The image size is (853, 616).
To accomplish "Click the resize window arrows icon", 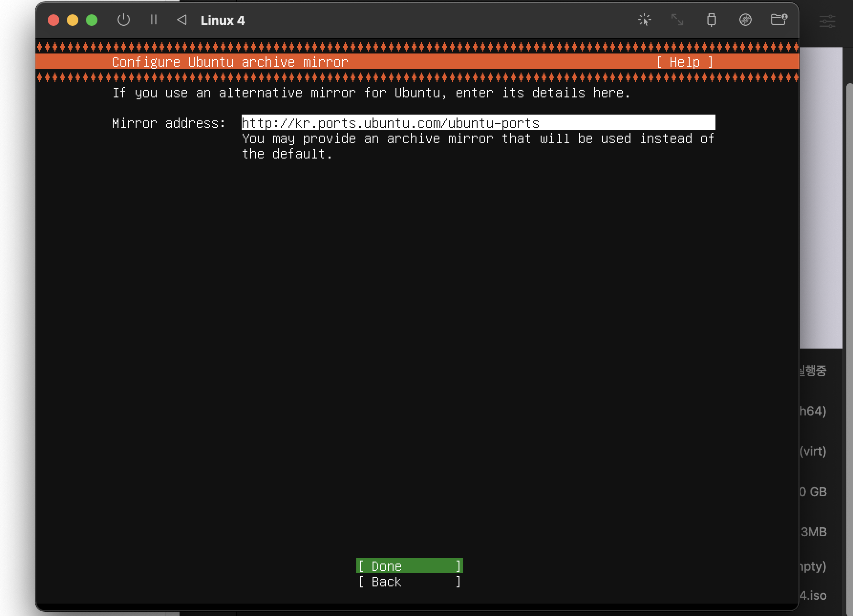I will coord(677,20).
